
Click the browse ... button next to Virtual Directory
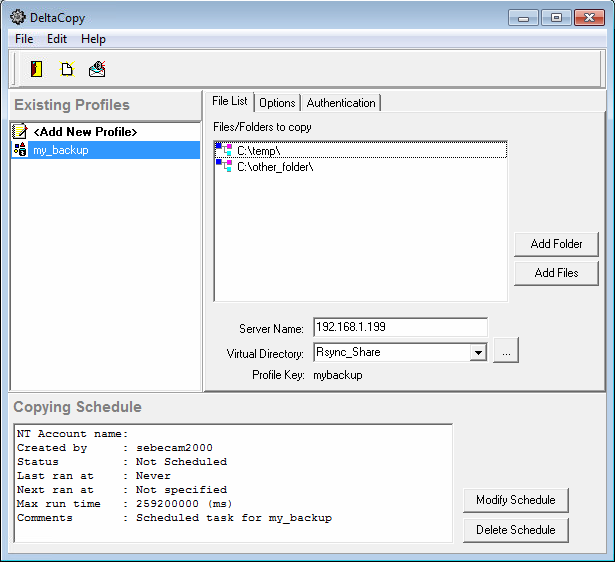pyautogui.click(x=506, y=350)
